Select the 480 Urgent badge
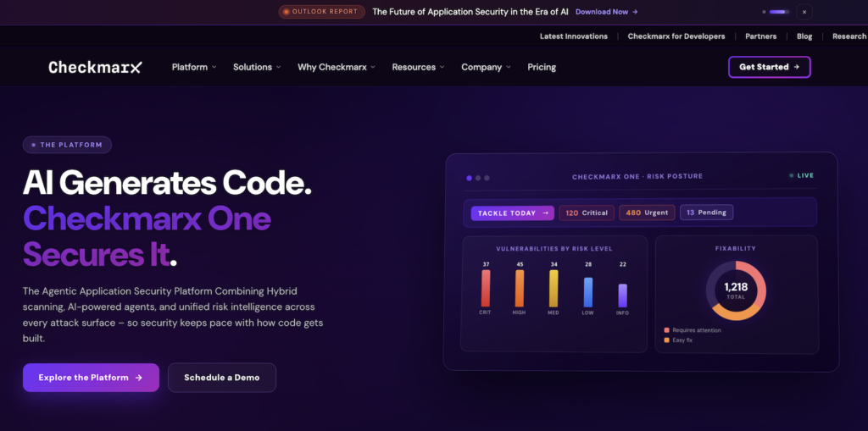The width and height of the screenshot is (868, 431). click(647, 213)
